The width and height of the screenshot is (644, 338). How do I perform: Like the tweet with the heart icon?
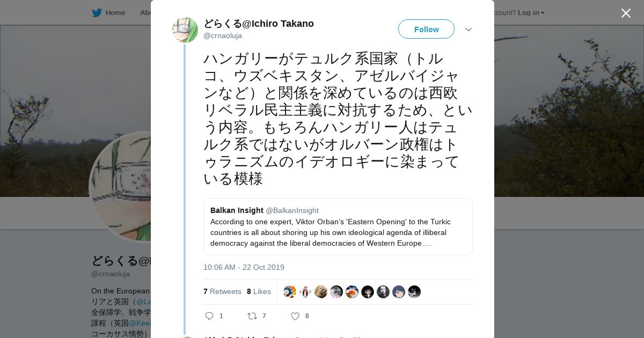pyautogui.click(x=295, y=316)
